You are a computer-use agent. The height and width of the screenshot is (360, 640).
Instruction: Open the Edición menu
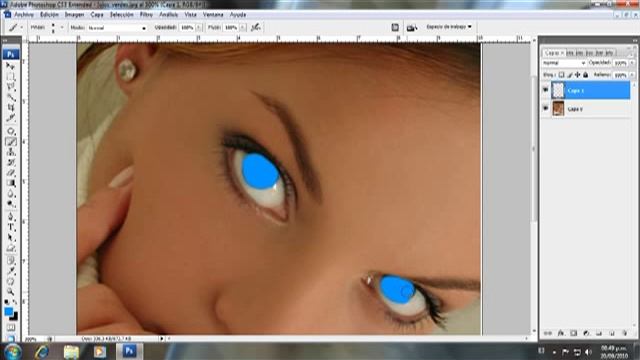(x=49, y=14)
